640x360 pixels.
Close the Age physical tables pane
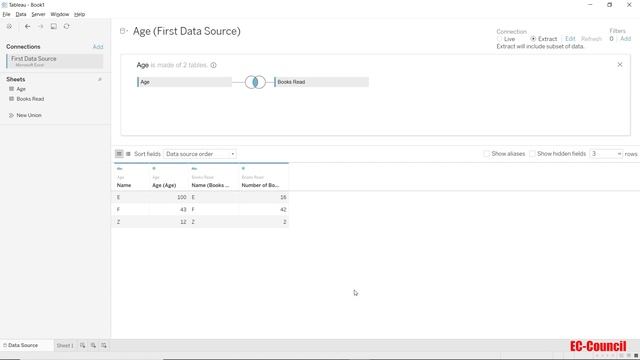[620, 64]
